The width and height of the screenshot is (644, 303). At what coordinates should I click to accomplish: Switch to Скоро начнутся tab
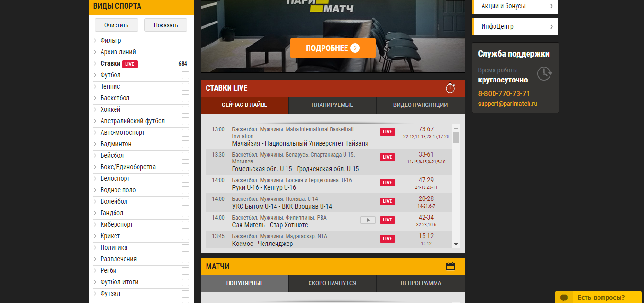coord(333,283)
